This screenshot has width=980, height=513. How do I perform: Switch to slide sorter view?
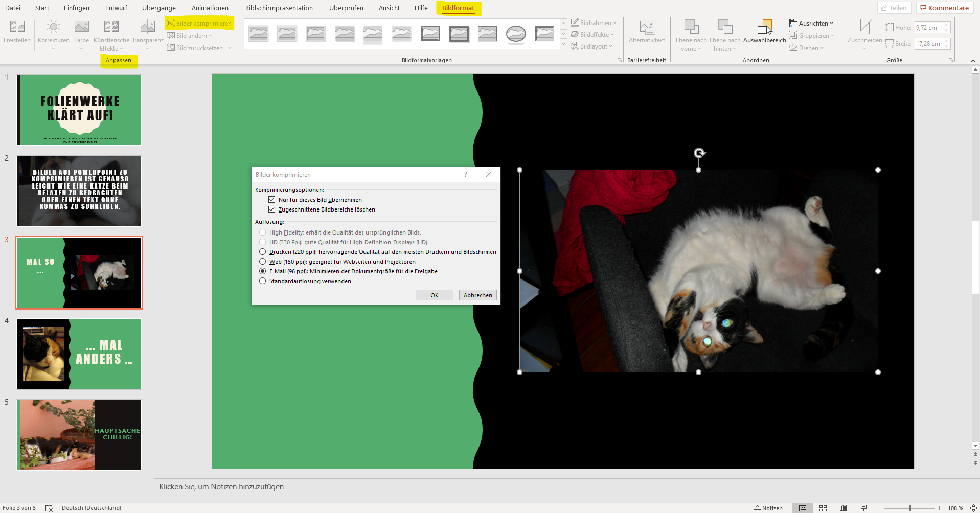(823, 508)
